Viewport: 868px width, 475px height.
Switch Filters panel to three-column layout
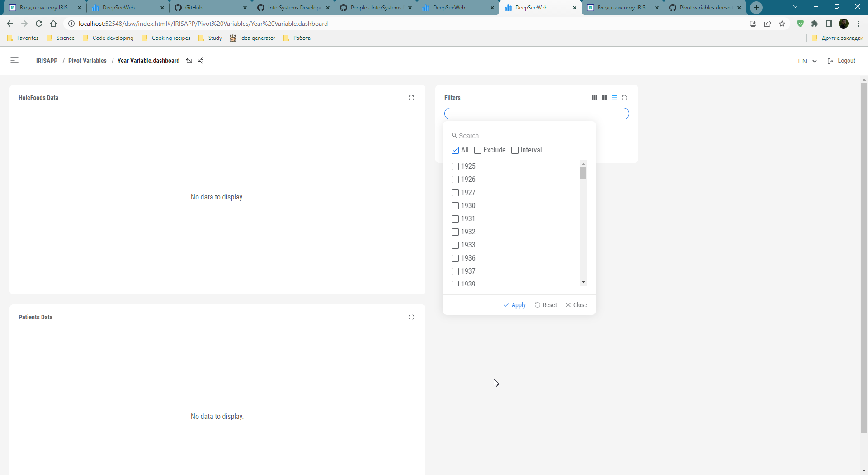[594, 97]
